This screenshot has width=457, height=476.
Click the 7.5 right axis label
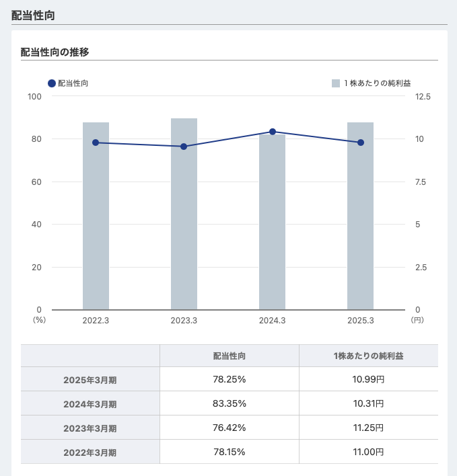(421, 182)
